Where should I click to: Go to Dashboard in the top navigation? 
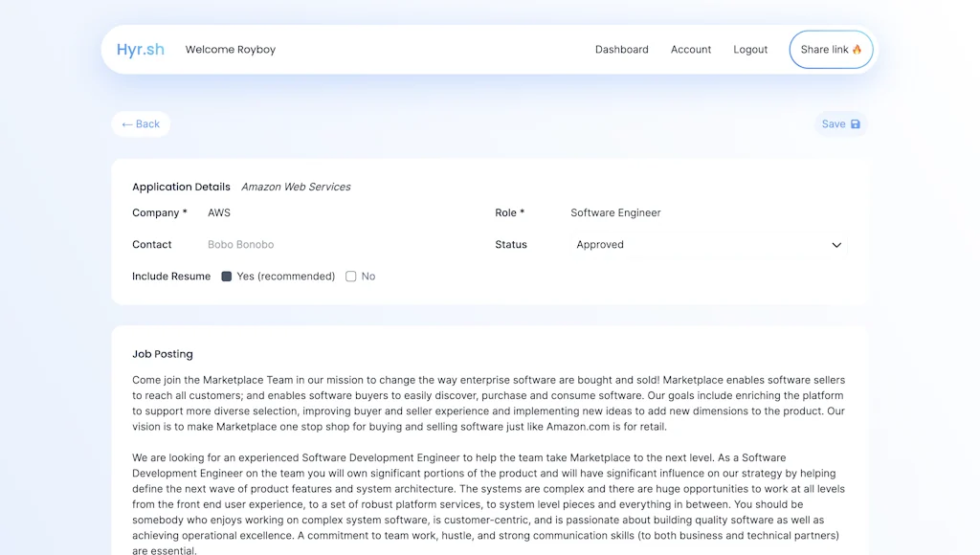click(621, 50)
